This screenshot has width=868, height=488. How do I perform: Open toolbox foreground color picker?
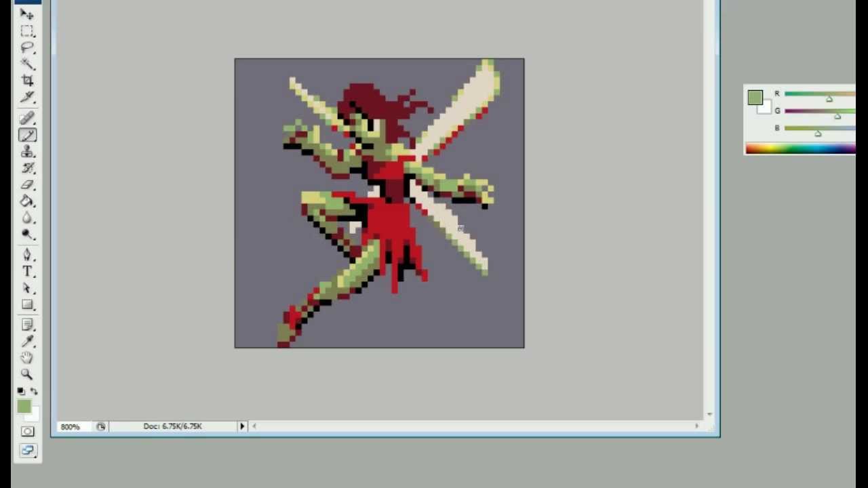pyautogui.click(x=24, y=406)
